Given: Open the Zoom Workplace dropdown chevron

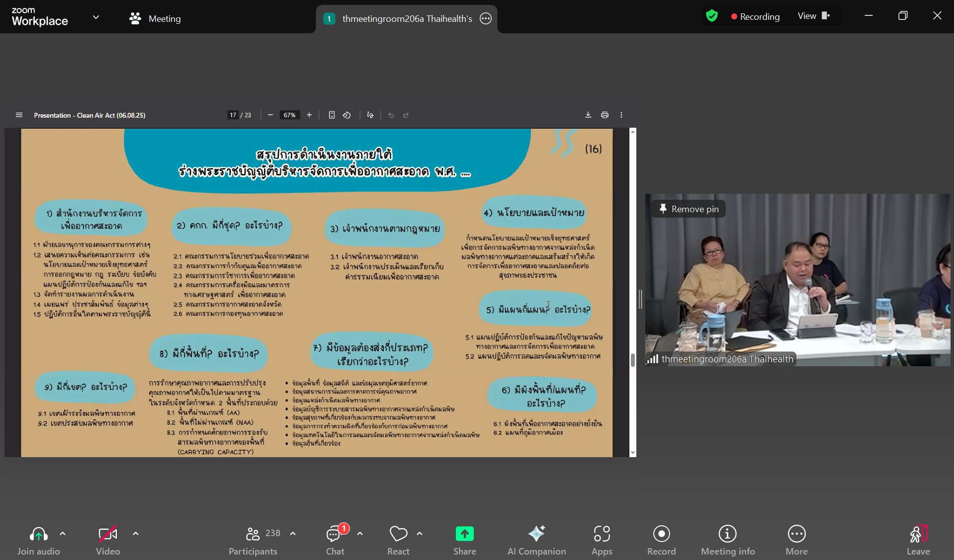Looking at the screenshot, I should pos(96,17).
